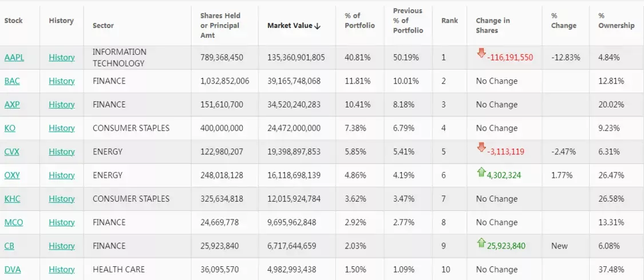644x280 pixels.
Task: Sort by the Sector column header
Action: (103, 25)
